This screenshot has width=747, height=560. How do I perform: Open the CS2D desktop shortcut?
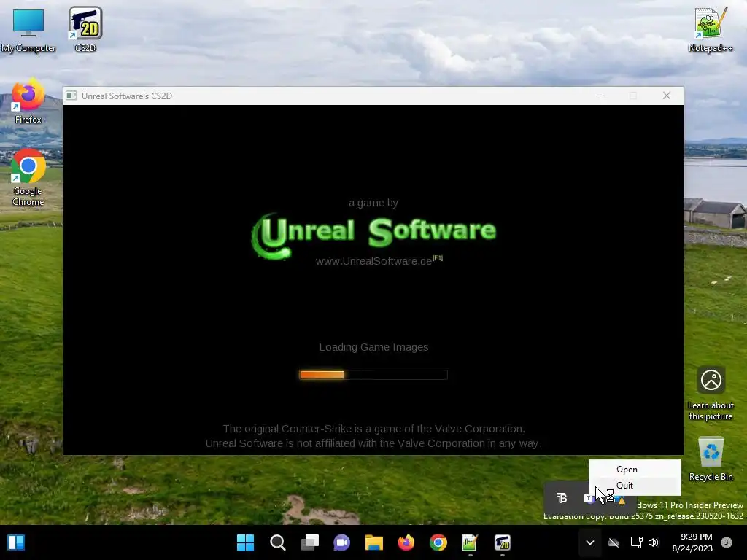85,29
